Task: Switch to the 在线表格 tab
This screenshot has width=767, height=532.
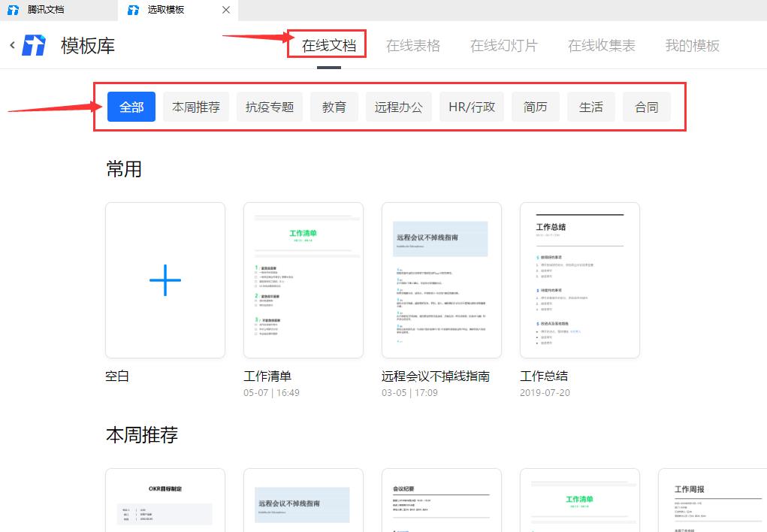Action: 413,46
